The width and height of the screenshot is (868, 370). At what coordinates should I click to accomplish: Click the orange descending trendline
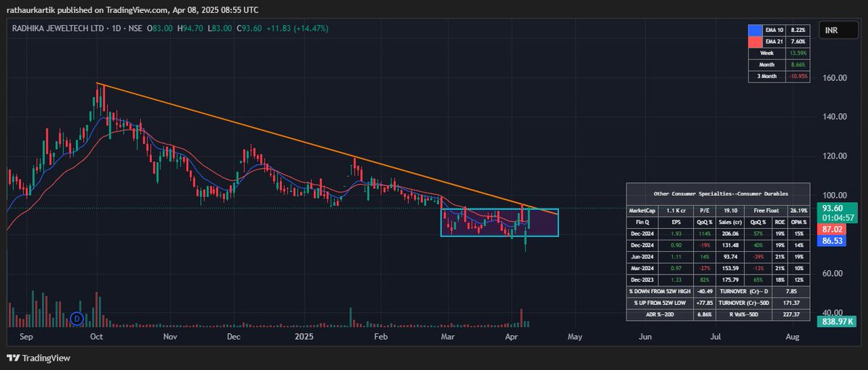325,148
